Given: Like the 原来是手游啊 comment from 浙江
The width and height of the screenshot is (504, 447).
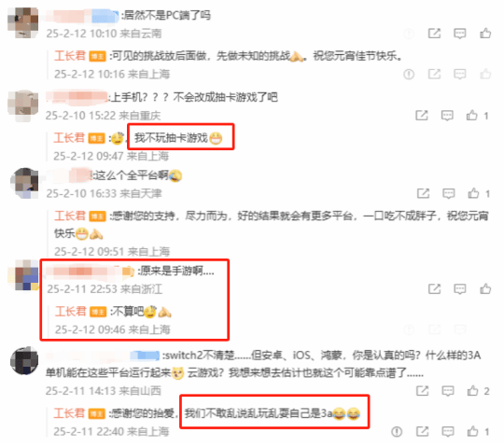Looking at the screenshot, I should coord(485,288).
